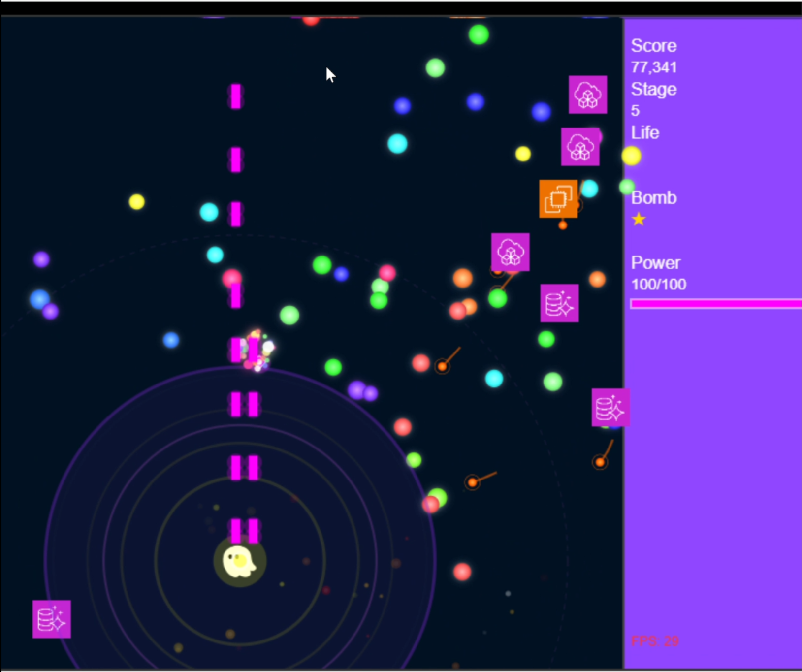Click the score value 77,341

[654, 67]
